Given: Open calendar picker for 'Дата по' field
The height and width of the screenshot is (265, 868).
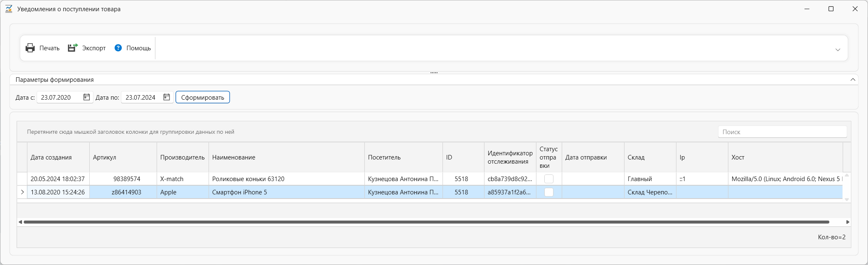Looking at the screenshot, I should pyautogui.click(x=167, y=97).
